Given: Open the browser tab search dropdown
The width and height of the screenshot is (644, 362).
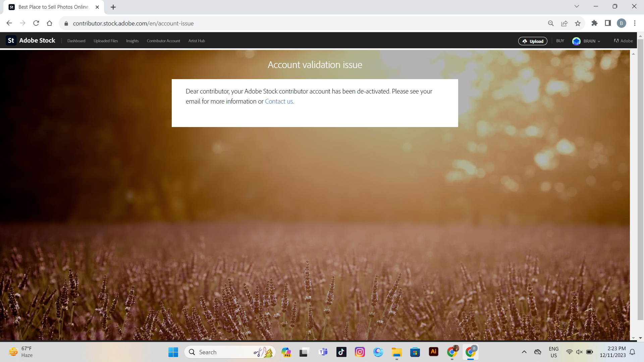Looking at the screenshot, I should [577, 6].
